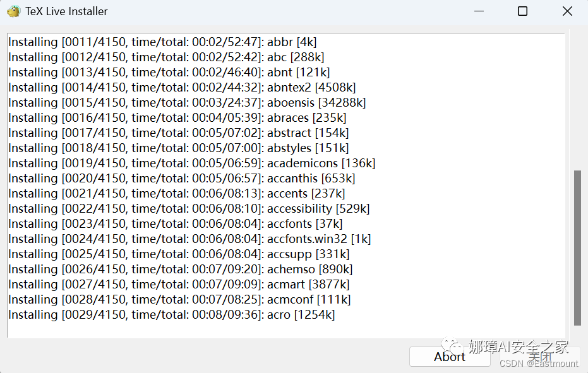Click the abstract [154k] log line
The image size is (588, 373).
pos(179,133)
